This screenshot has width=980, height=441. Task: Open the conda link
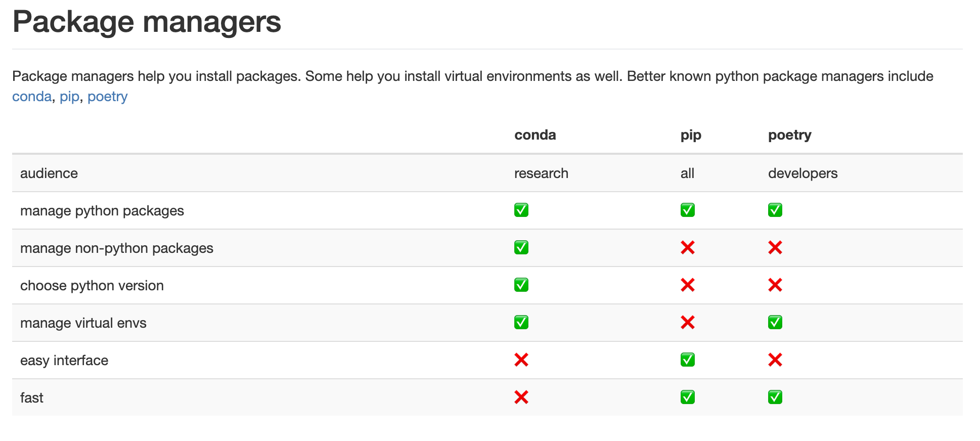pyautogui.click(x=32, y=97)
